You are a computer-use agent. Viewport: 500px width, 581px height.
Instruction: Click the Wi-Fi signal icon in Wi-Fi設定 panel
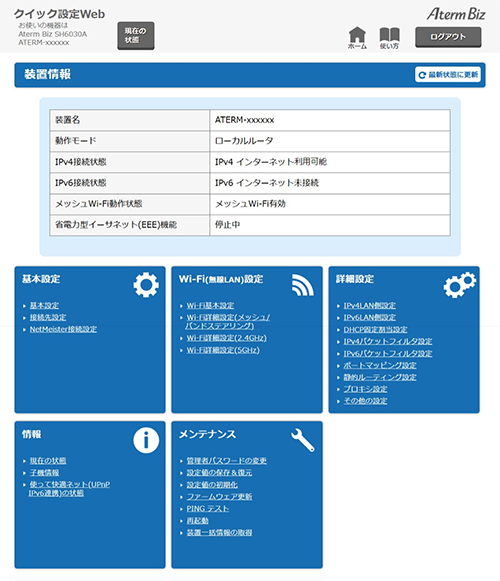click(302, 285)
